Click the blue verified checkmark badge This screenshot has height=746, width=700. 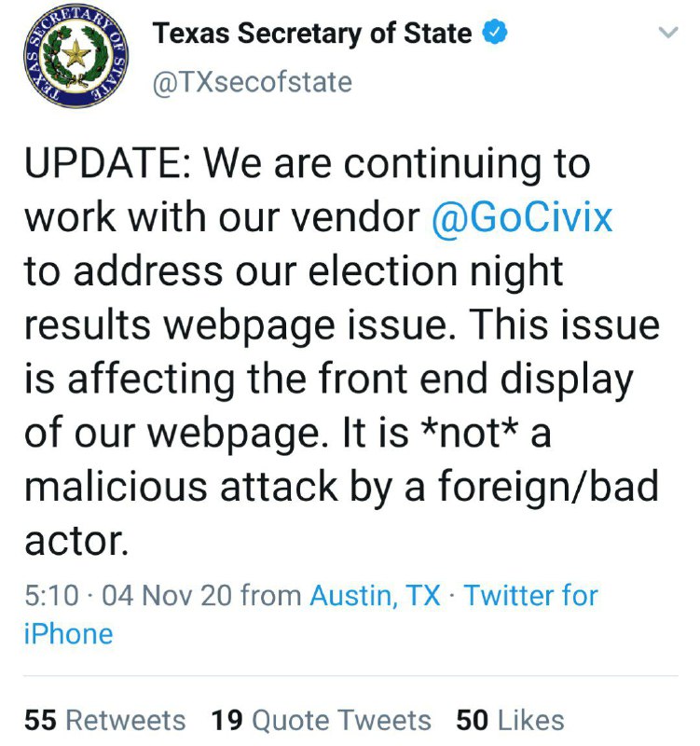tap(496, 32)
